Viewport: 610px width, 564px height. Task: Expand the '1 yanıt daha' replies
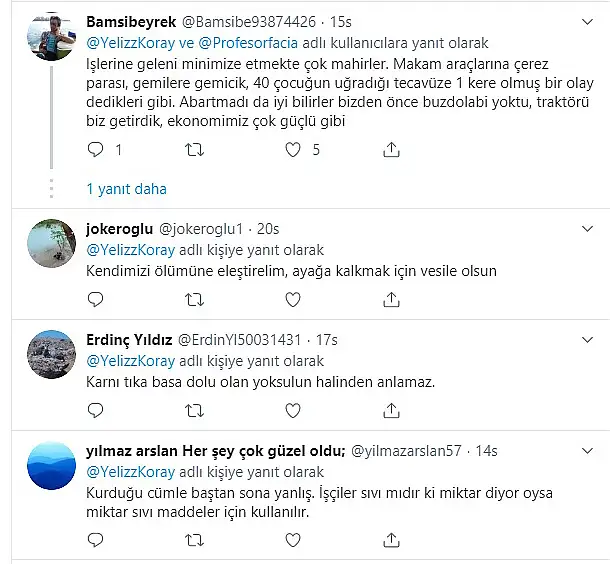point(126,189)
